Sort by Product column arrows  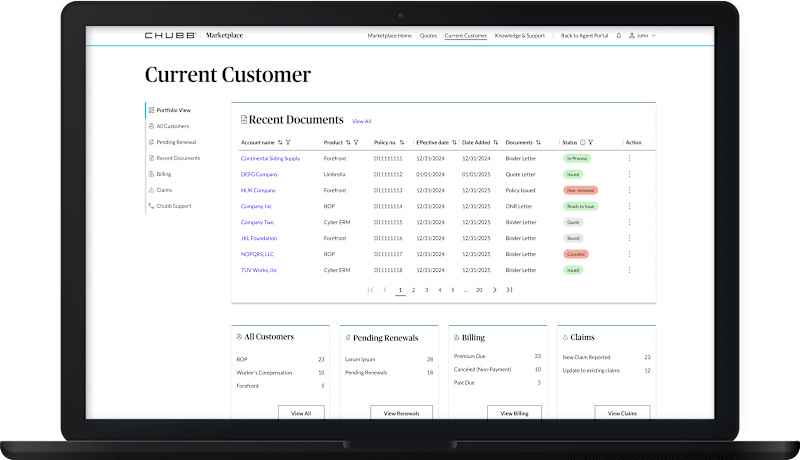348,142
